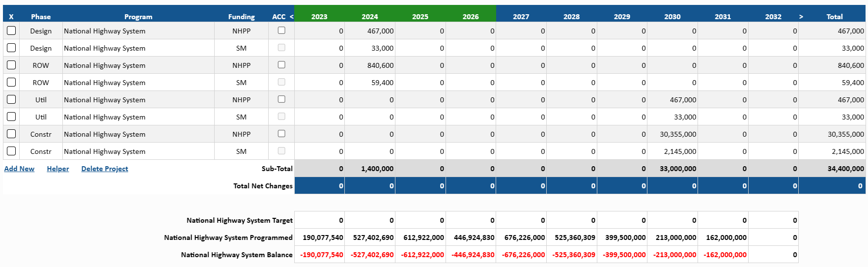Toggle ACC checkbox for Constr NHPP row
This screenshot has width=868, height=267.
tap(281, 133)
